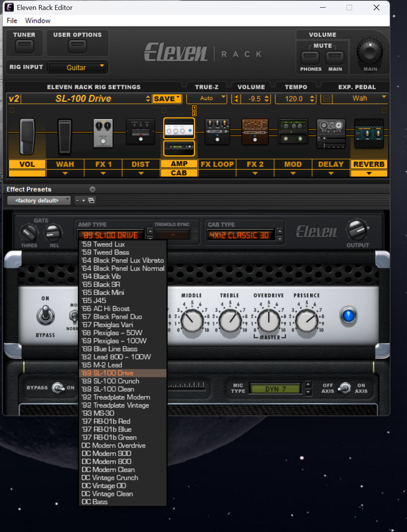
Task: Collapse the Effect Presets panel arrow
Action: (x=92, y=189)
